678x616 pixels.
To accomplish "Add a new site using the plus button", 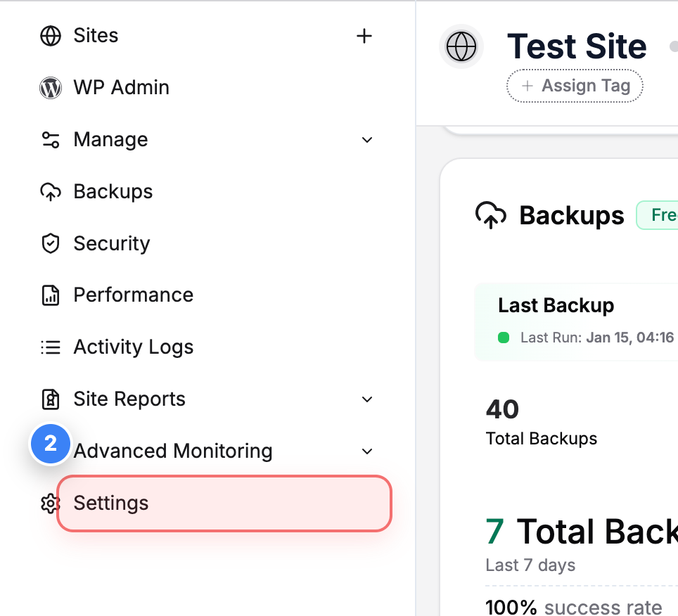I will 364,35.
